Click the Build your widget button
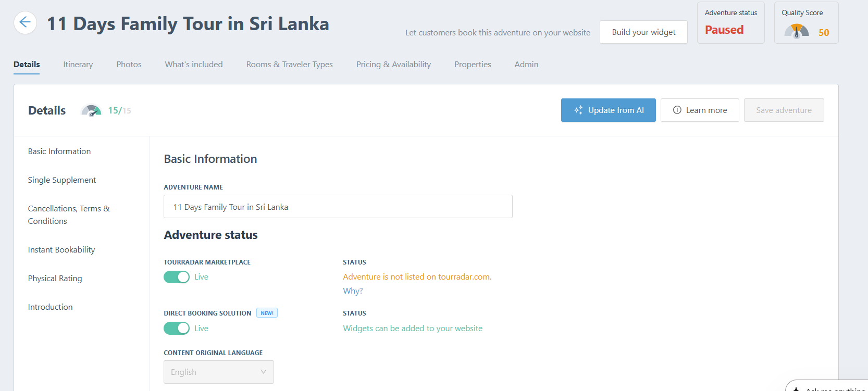The height and width of the screenshot is (391, 868). (643, 32)
